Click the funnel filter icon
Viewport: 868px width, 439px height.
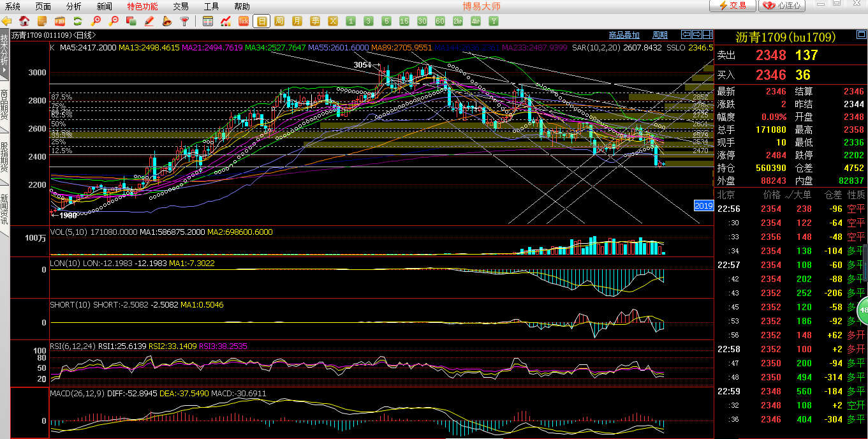pyautogui.click(x=185, y=21)
